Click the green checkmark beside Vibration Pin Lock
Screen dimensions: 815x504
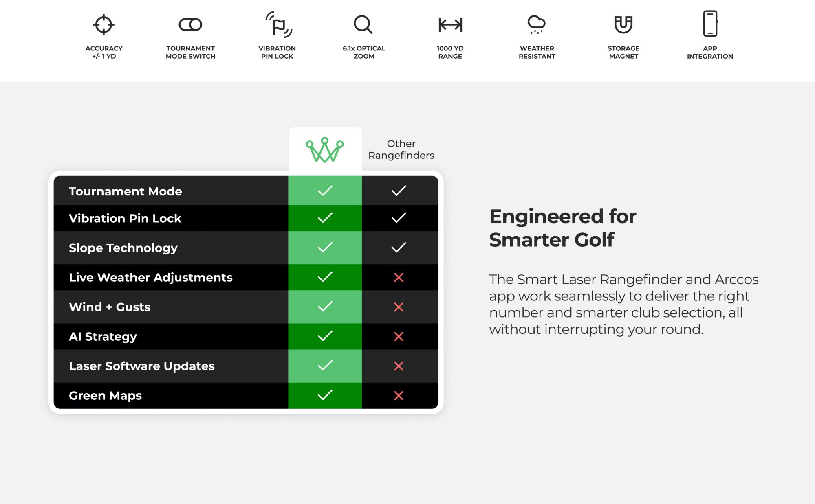point(325,218)
